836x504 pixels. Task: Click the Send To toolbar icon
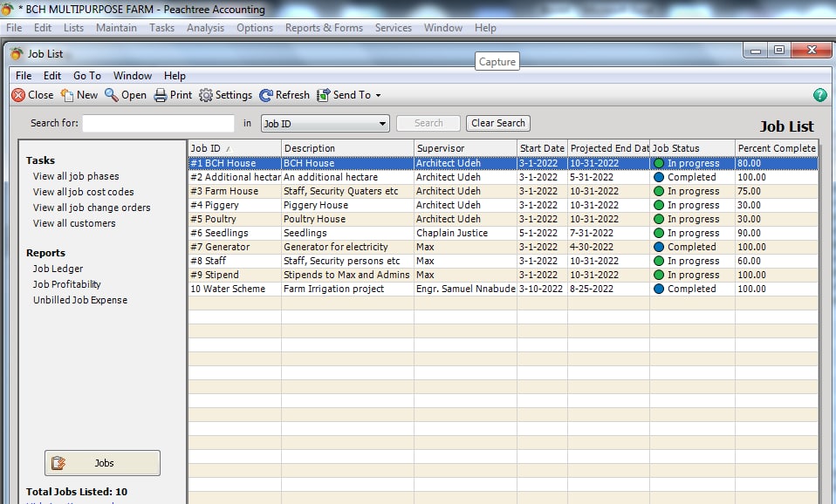click(323, 95)
